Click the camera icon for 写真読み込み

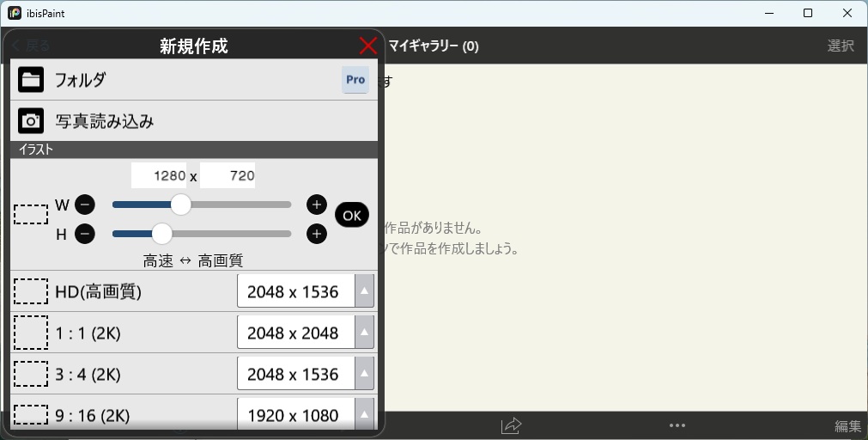(31, 121)
